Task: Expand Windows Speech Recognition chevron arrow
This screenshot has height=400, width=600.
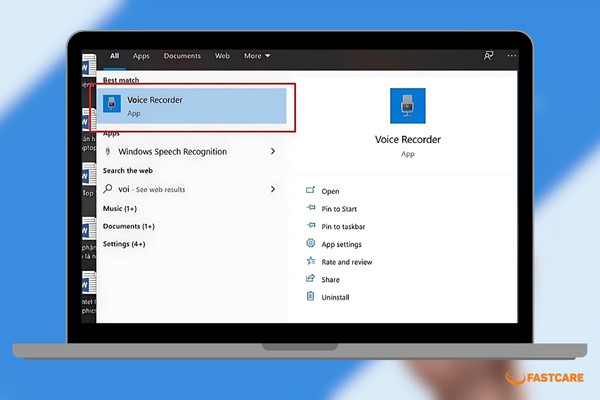Action: (273, 151)
